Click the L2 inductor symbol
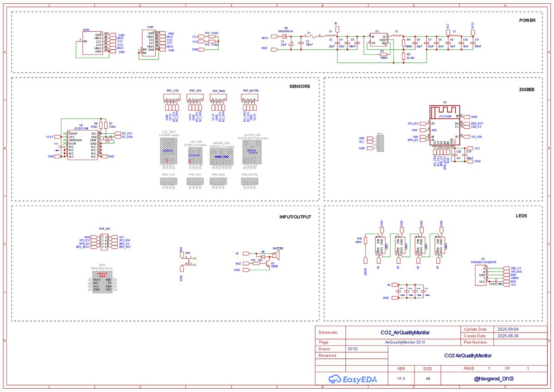The image size is (554, 392). [x=397, y=35]
